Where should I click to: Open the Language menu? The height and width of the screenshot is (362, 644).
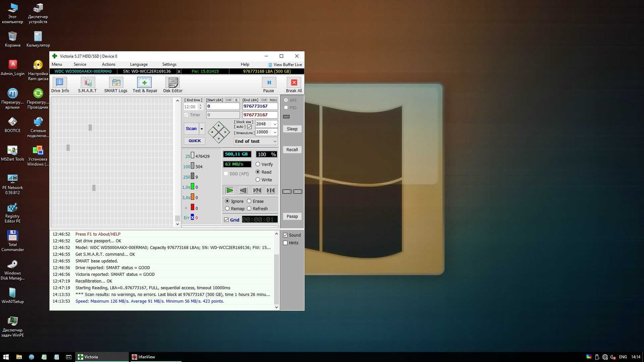[139, 64]
